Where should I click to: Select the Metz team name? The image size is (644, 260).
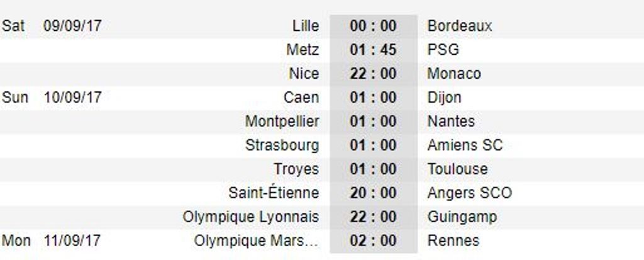(303, 50)
